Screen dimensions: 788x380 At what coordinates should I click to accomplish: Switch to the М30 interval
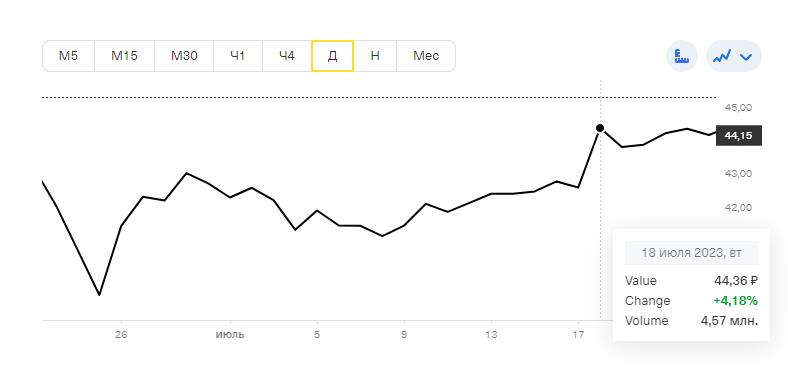click(184, 56)
